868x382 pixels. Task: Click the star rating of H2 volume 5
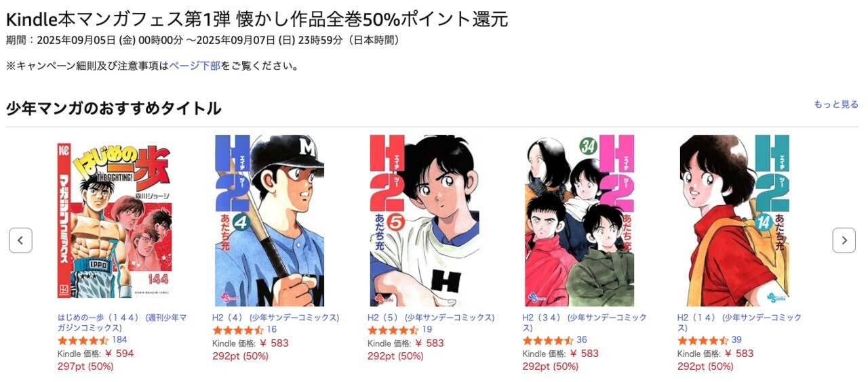click(x=393, y=330)
